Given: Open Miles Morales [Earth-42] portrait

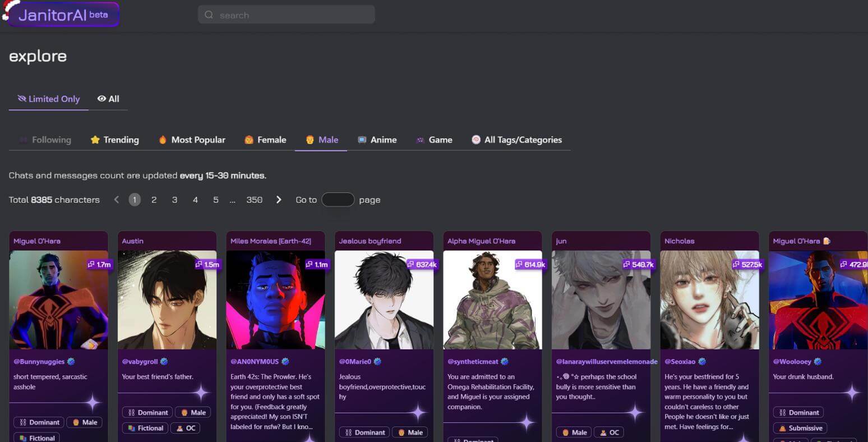Looking at the screenshot, I should coord(275,300).
